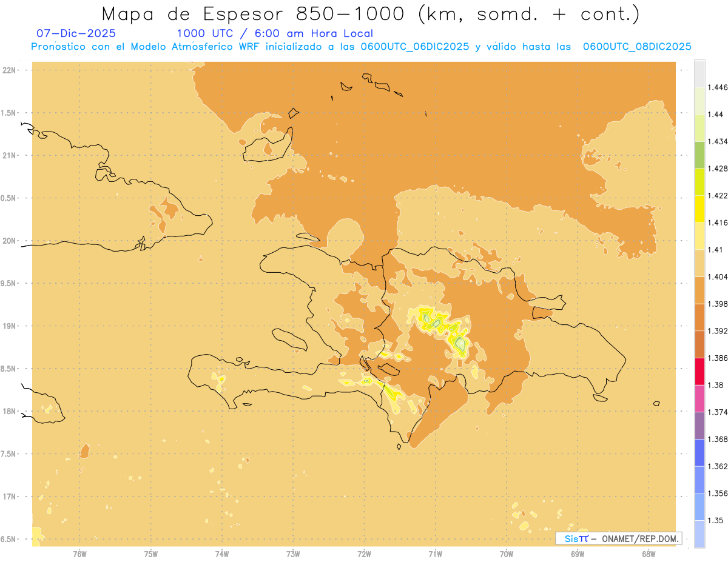Image resolution: width=728 pixels, height=562 pixels.
Task: Click the time '1000 UTC / 6:00 am Hora Local'
Action: [x=275, y=34]
